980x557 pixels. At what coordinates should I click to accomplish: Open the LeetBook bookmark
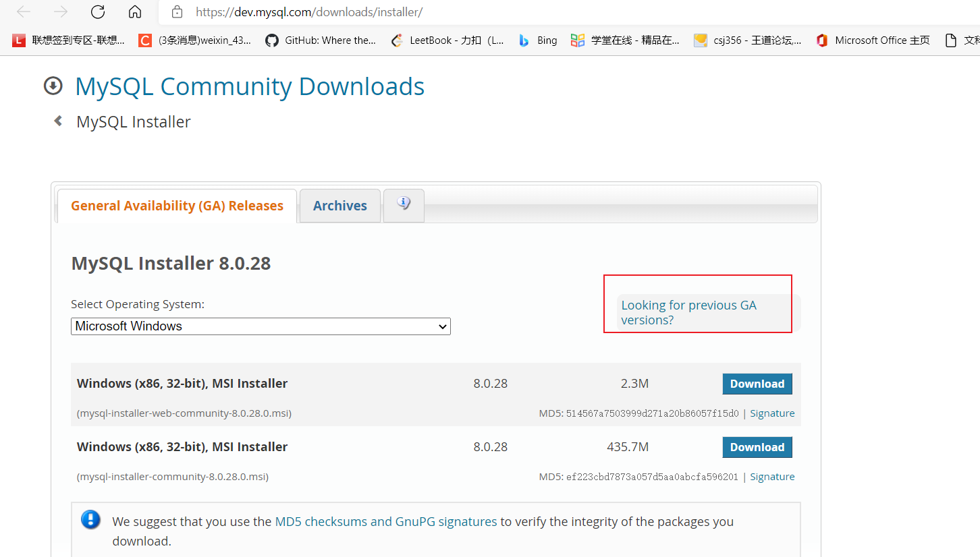(448, 40)
